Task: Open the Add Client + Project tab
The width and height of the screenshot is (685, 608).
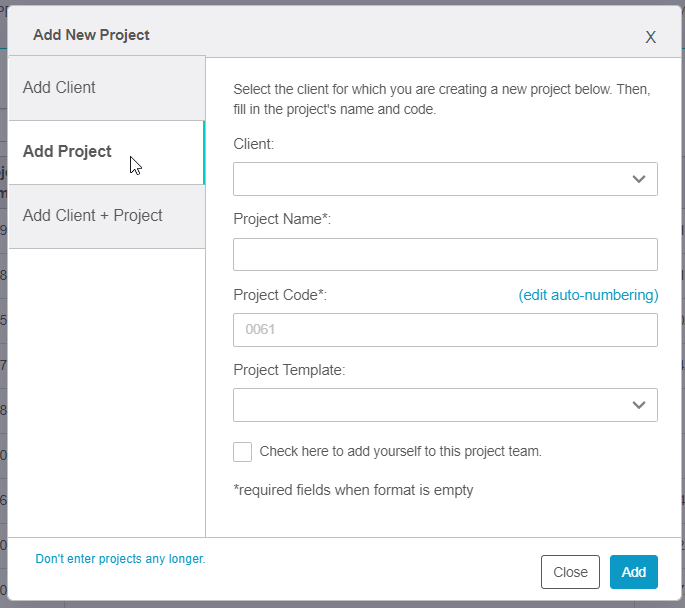Action: 106,216
